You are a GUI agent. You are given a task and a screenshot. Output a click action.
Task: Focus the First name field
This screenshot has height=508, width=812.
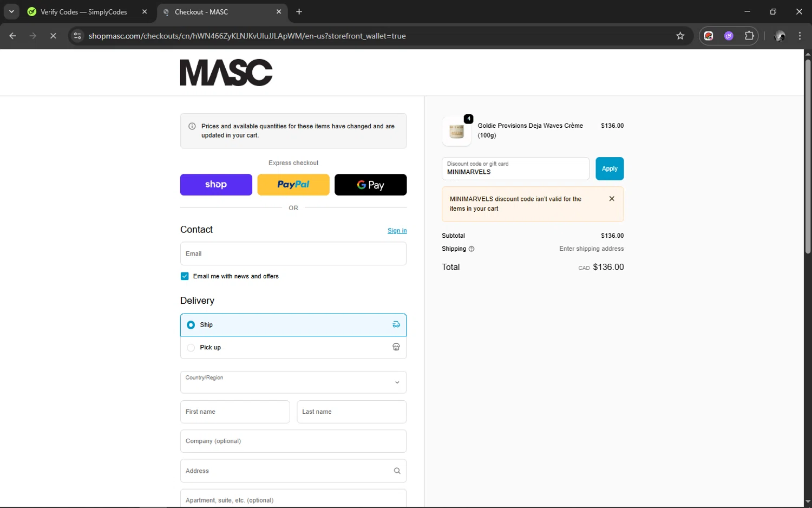point(235,412)
